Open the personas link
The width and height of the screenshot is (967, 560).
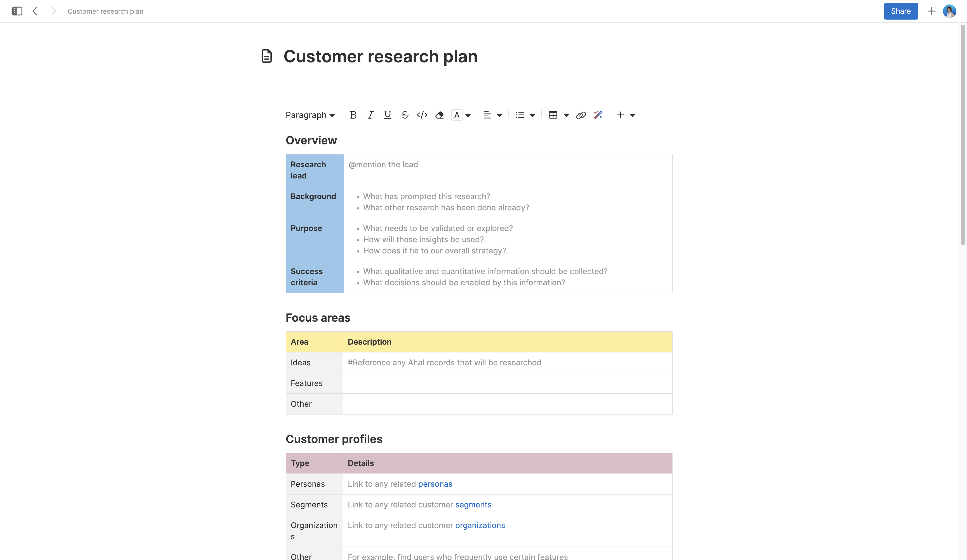pos(435,484)
